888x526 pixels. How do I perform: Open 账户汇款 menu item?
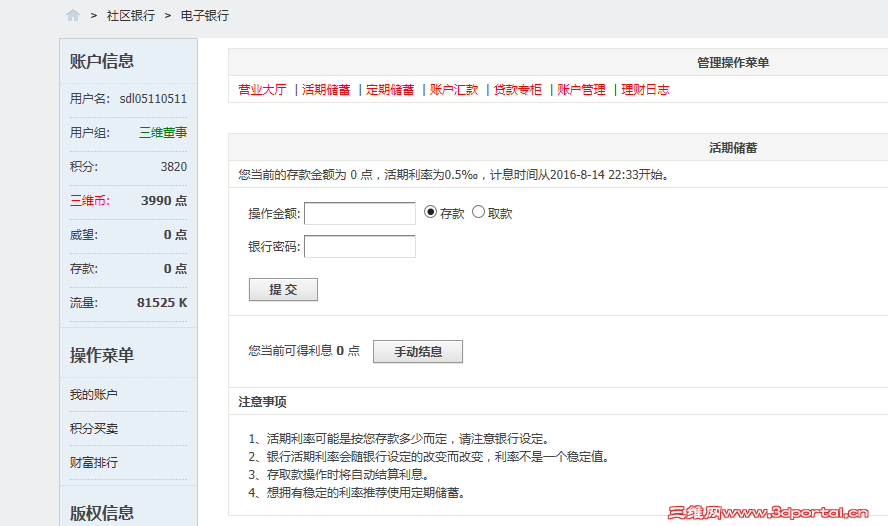(x=454, y=89)
